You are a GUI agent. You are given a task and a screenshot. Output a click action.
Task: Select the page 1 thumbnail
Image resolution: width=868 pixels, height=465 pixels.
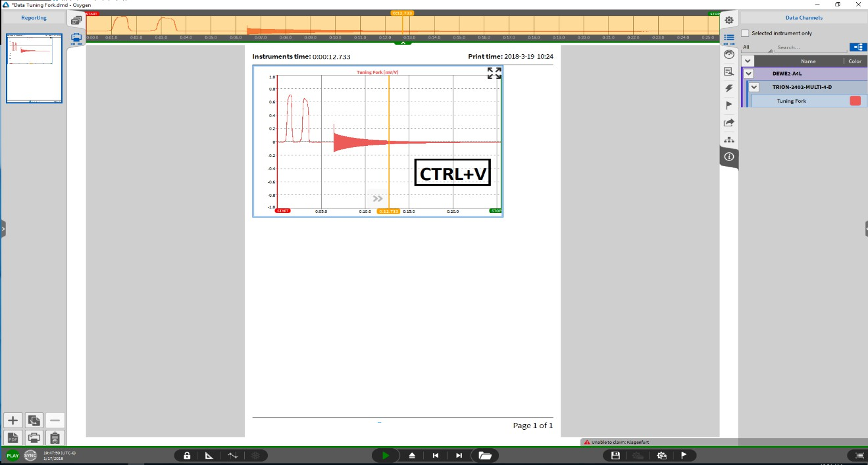click(x=34, y=68)
